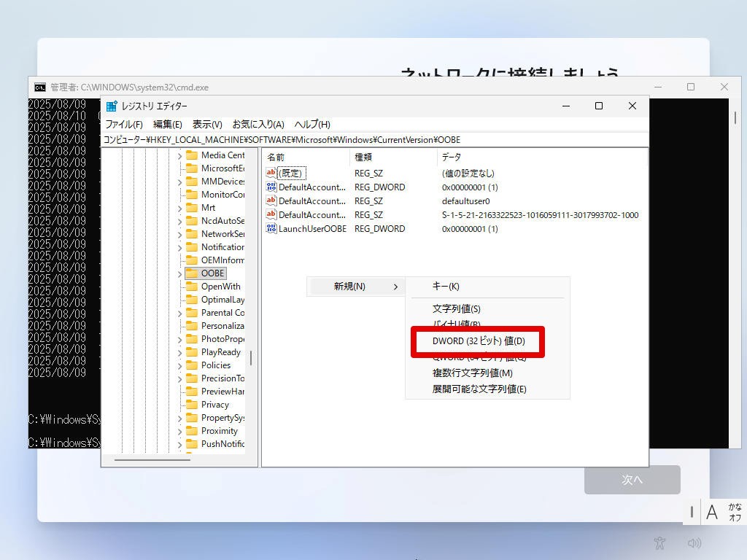Select the OpenWith tree item
The image size is (747, 560).
(x=220, y=286)
